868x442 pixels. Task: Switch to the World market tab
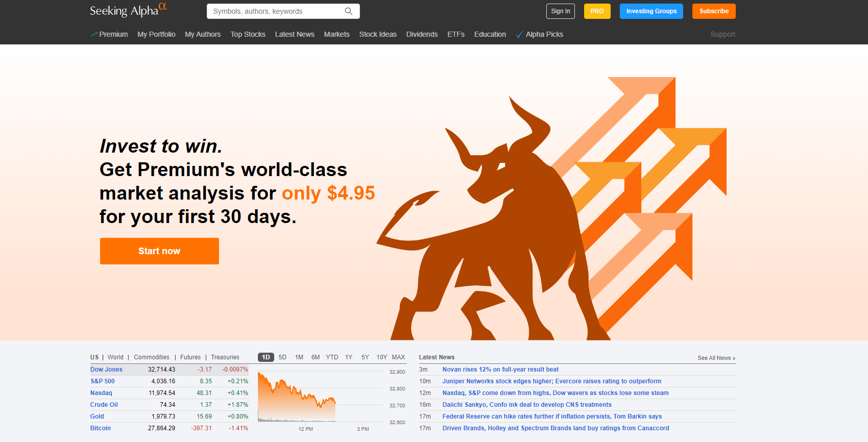pyautogui.click(x=115, y=357)
